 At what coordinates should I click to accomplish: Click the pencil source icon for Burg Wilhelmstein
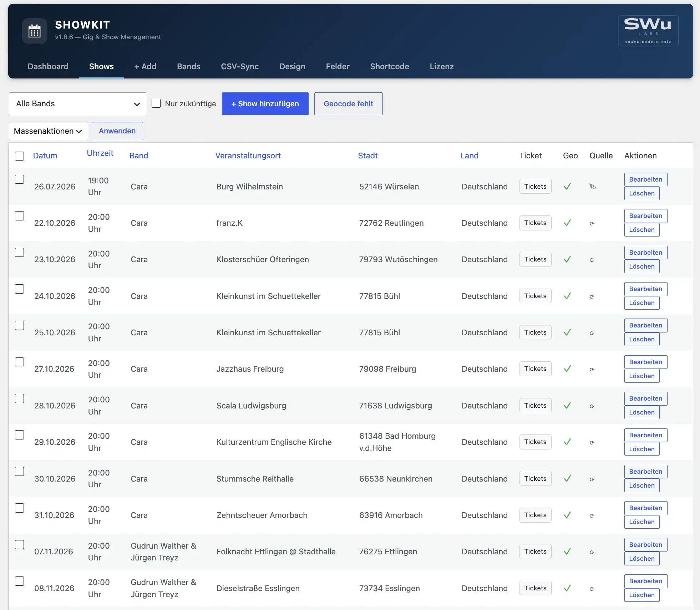pos(593,187)
